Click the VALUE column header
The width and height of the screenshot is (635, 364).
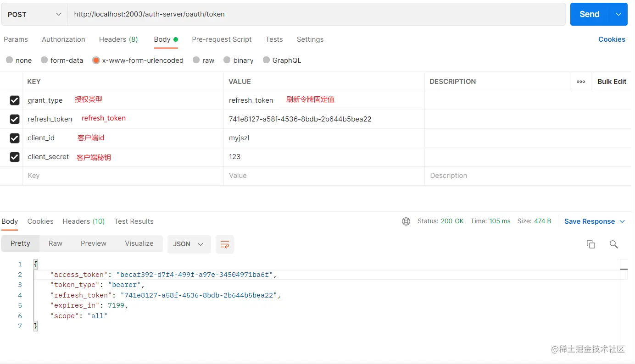pyautogui.click(x=240, y=82)
